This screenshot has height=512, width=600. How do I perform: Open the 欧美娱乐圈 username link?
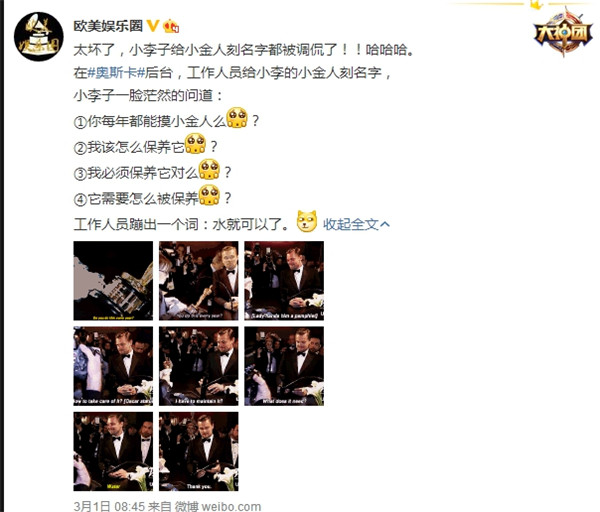click(x=108, y=26)
